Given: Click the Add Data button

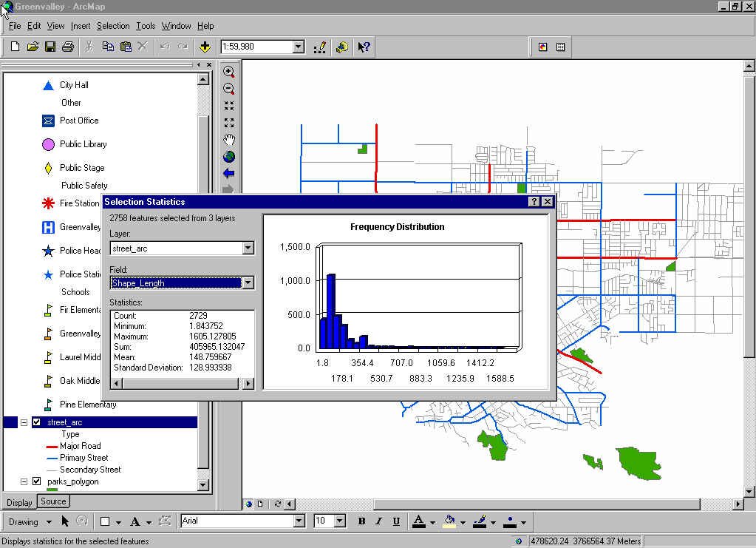Looking at the screenshot, I should 205,47.
